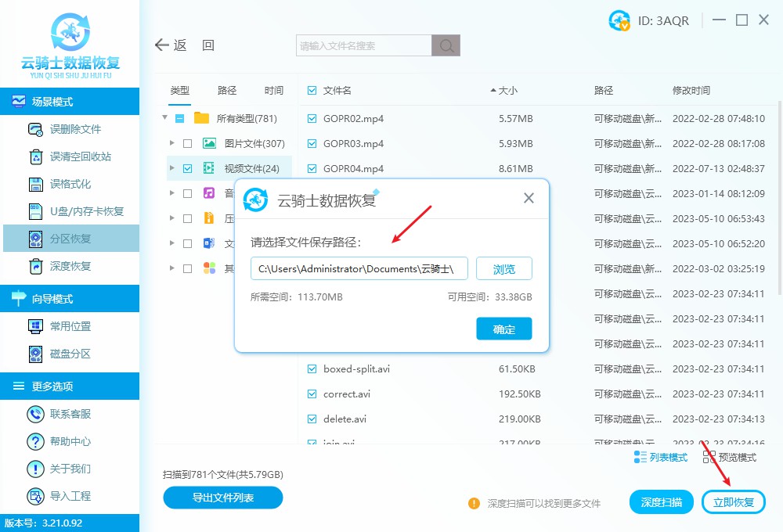Check the 图片文件(307) category checkbox
Image resolution: width=783 pixels, height=532 pixels.
(x=187, y=143)
